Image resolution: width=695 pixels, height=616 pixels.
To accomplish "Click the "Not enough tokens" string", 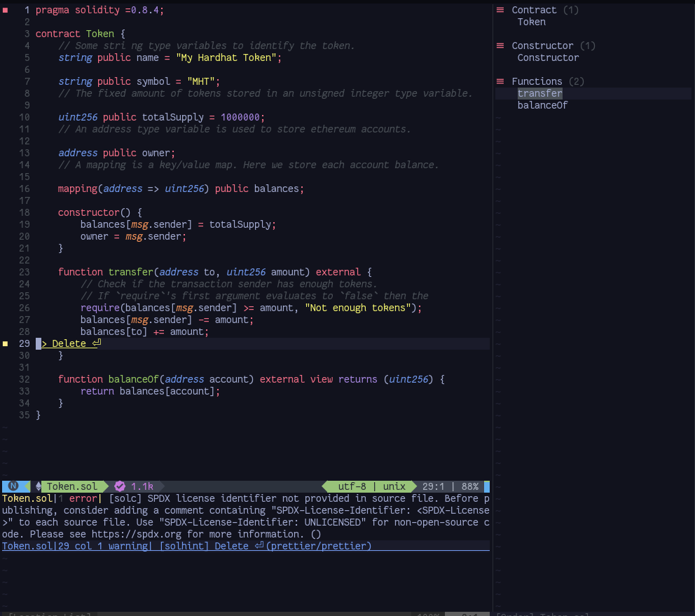I will (358, 308).
